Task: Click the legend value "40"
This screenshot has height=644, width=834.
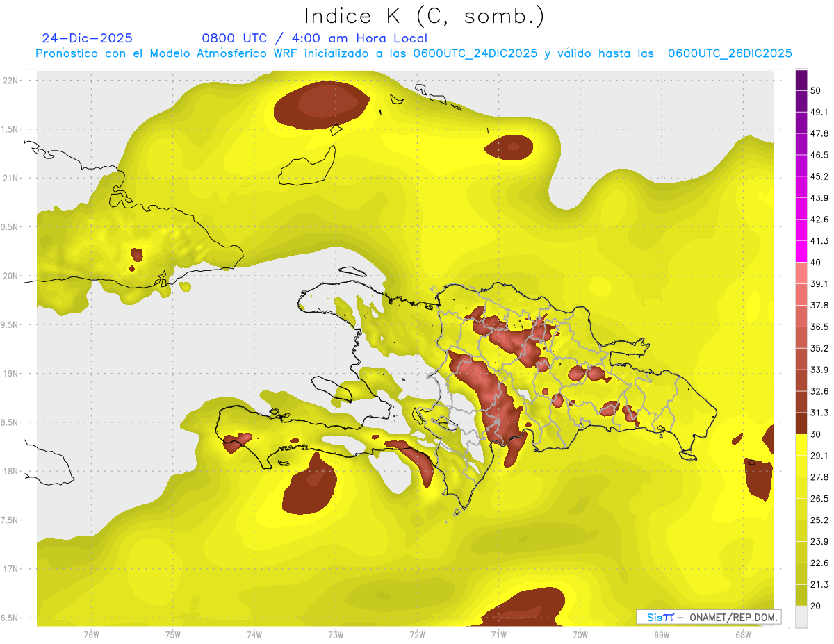Action: pos(816,263)
